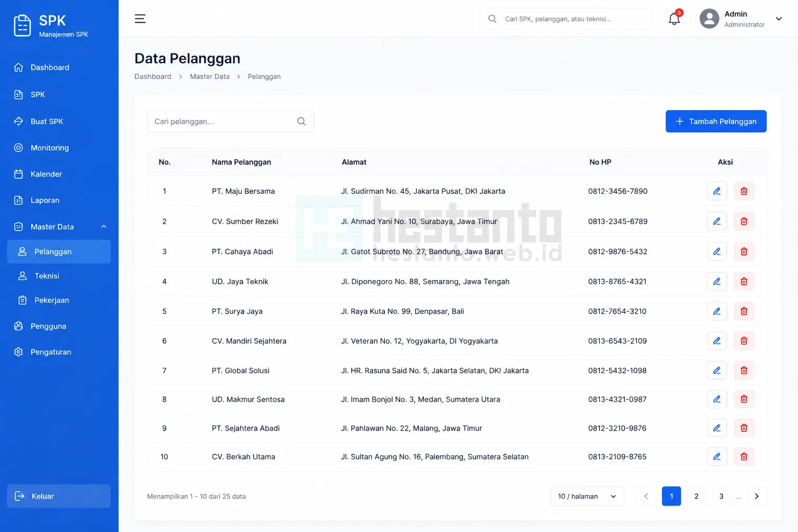Image resolution: width=798 pixels, height=532 pixels.
Task: Focus the Cari pelanggan search field
Action: [x=231, y=121]
